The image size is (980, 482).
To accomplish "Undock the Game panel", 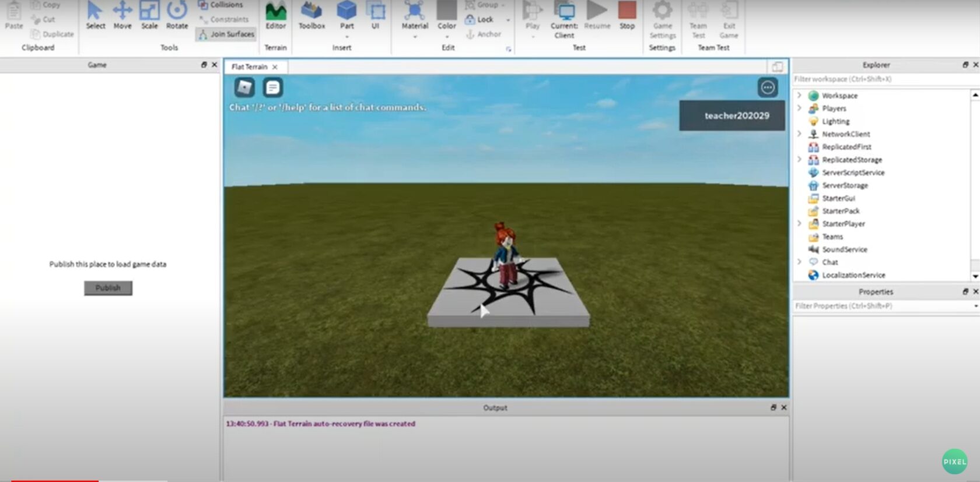I will (204, 65).
